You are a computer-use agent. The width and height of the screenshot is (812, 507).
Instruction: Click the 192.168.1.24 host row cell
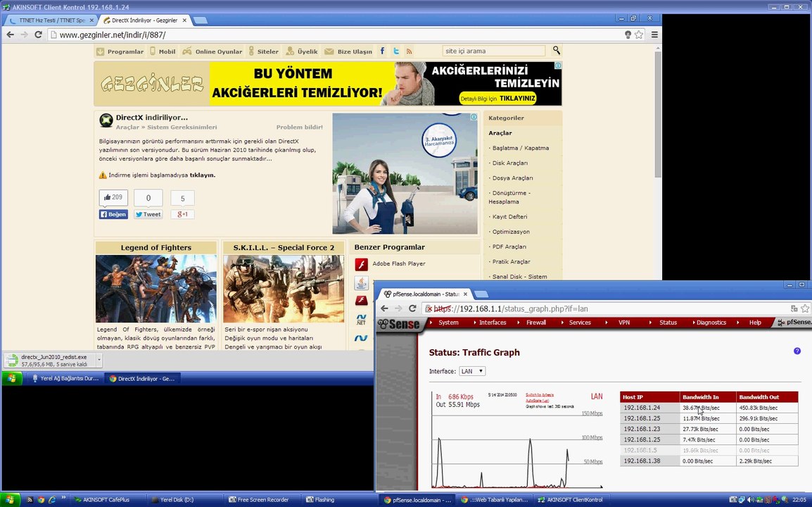[649, 408]
